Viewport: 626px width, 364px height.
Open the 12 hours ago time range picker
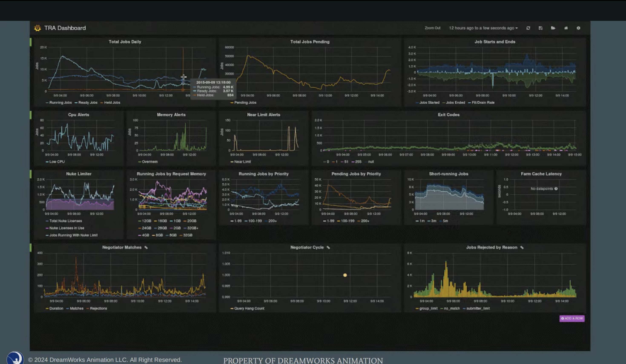(483, 28)
